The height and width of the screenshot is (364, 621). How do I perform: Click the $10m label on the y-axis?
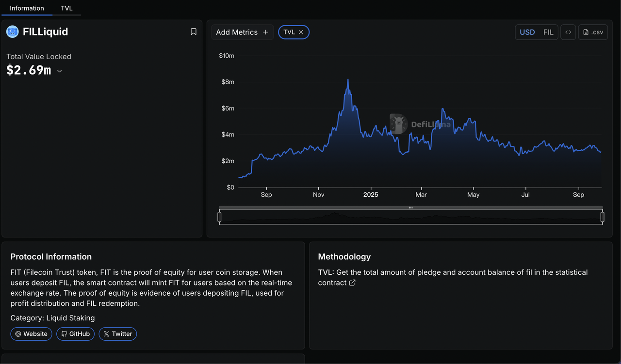point(227,56)
